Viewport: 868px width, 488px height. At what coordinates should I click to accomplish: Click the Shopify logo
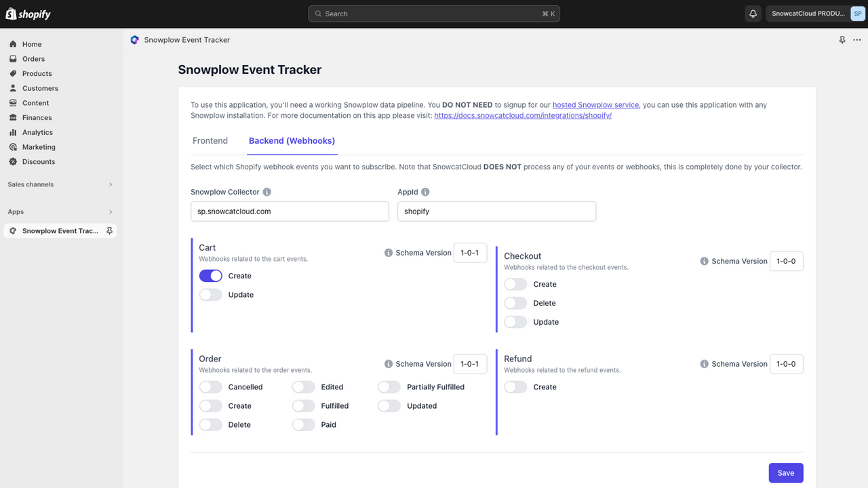click(28, 14)
